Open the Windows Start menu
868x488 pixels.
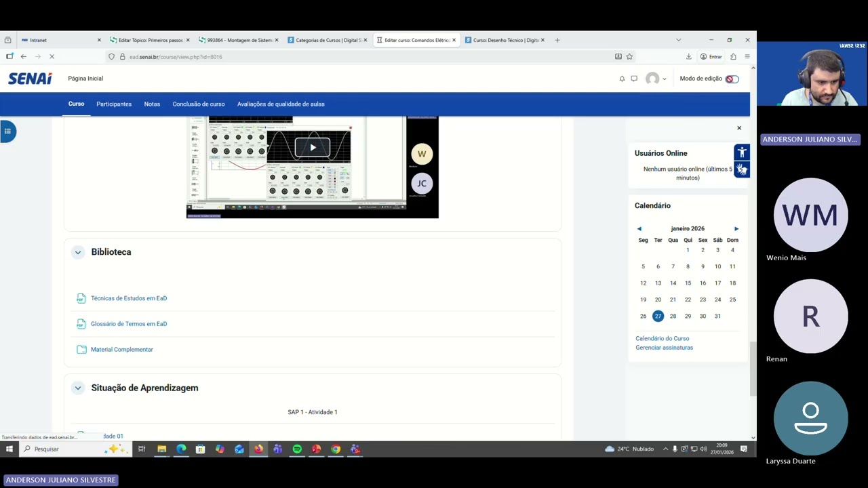(9, 449)
